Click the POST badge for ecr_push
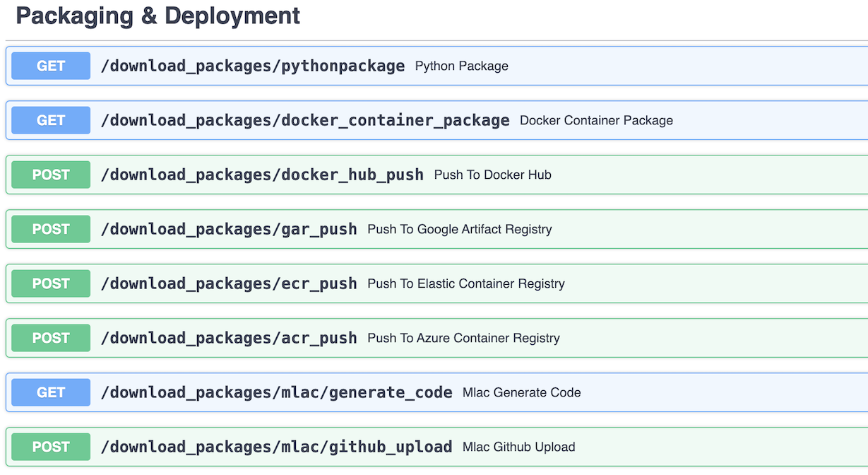This screenshot has width=868, height=475. 51,283
